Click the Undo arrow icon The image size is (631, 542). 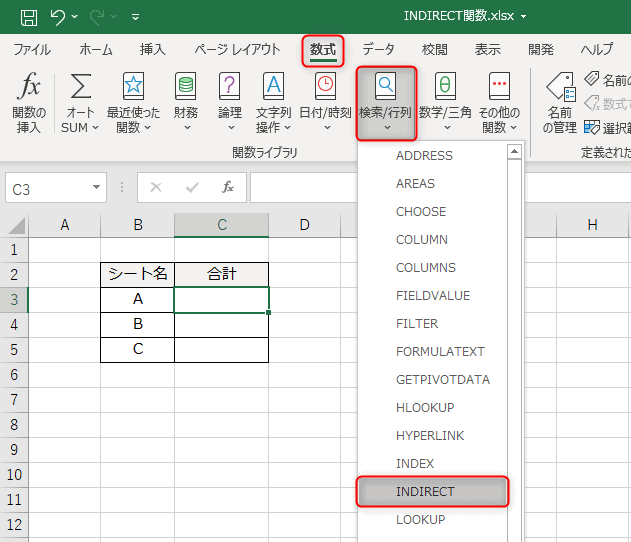click(58, 17)
